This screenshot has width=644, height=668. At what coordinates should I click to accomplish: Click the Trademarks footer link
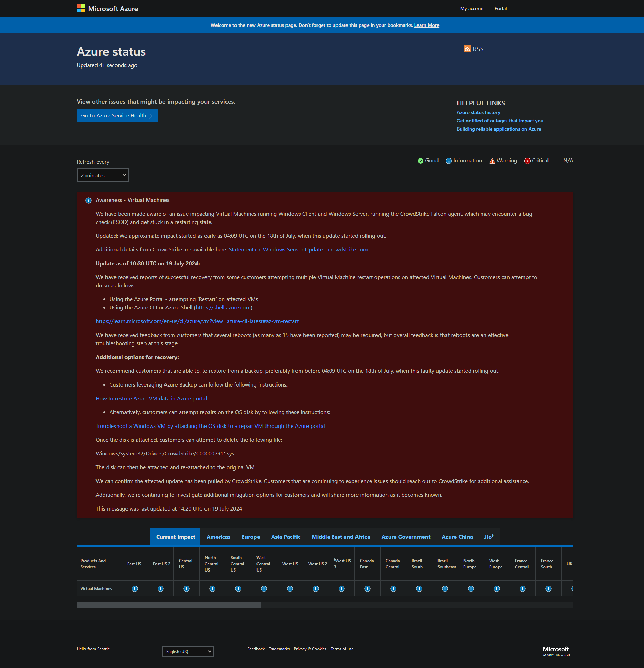coord(279,649)
